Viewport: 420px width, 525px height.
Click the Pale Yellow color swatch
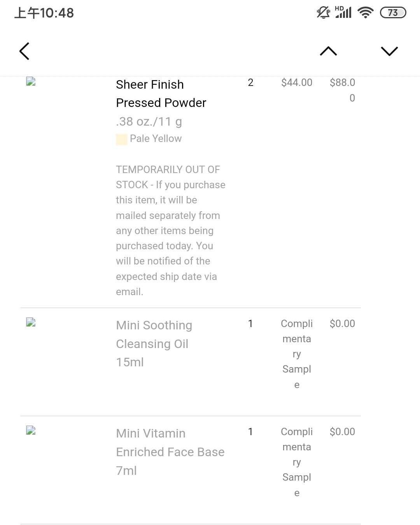point(122,139)
